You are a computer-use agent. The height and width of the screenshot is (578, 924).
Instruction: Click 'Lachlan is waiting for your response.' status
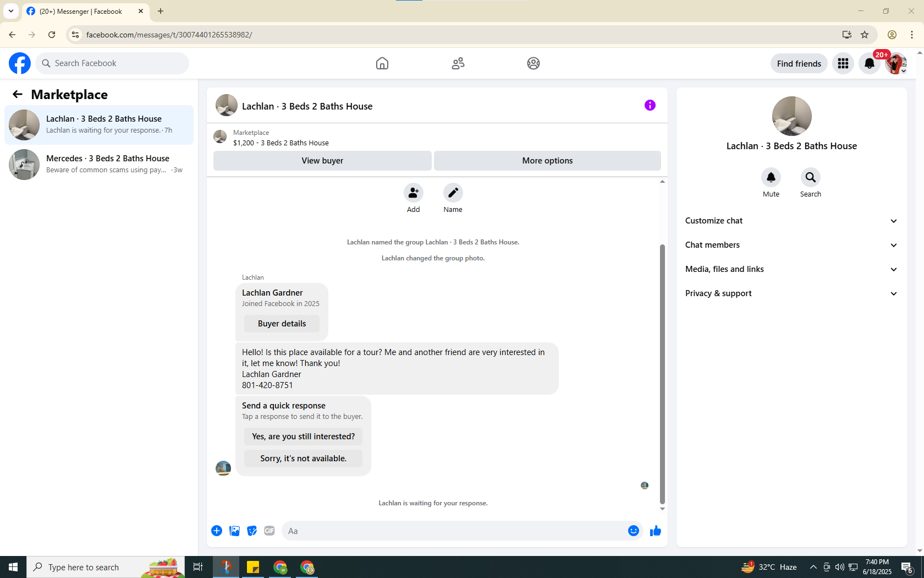point(433,503)
